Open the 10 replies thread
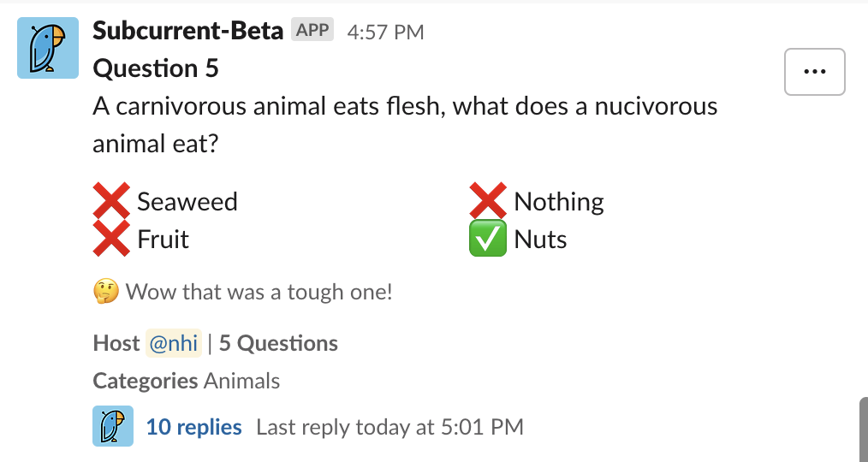Viewport: 868px width, 462px height. point(193,427)
